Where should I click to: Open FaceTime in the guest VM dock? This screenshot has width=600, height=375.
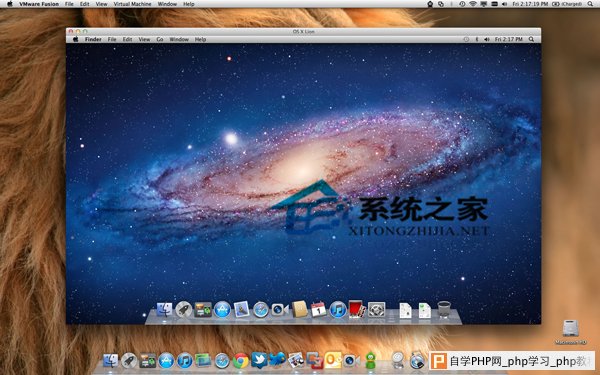point(279,309)
